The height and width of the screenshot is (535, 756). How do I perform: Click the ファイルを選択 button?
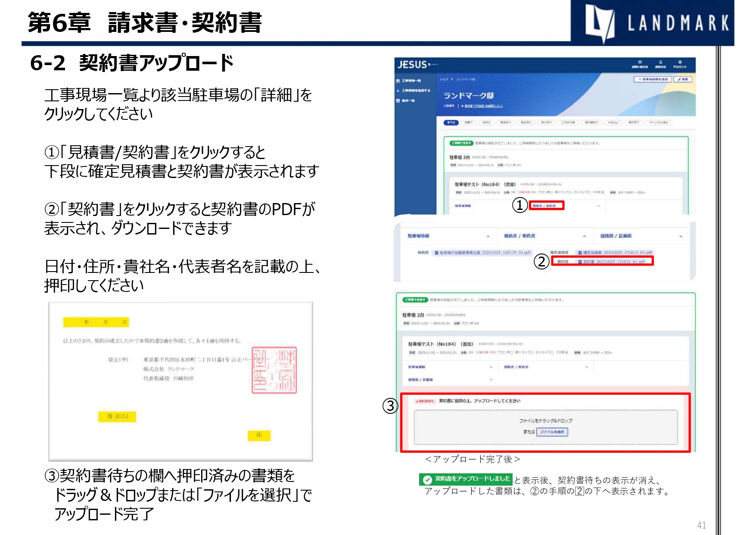(x=552, y=432)
